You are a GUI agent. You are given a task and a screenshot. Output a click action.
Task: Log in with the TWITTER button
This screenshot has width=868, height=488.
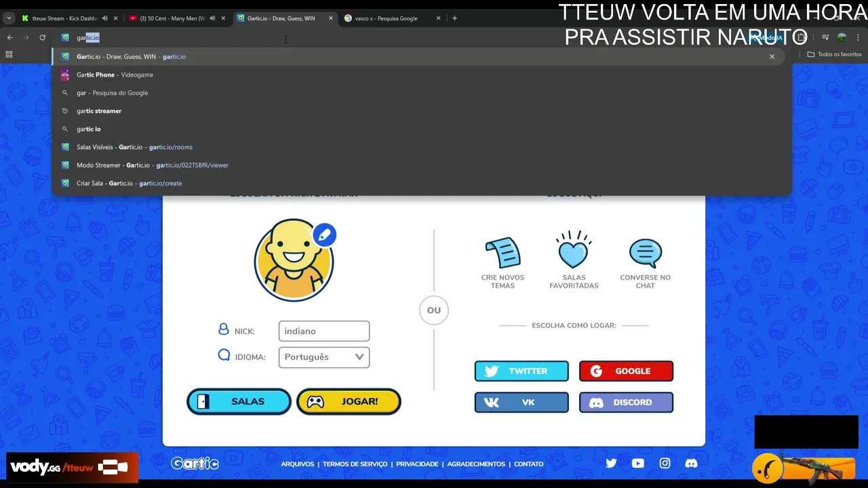pyautogui.click(x=521, y=371)
